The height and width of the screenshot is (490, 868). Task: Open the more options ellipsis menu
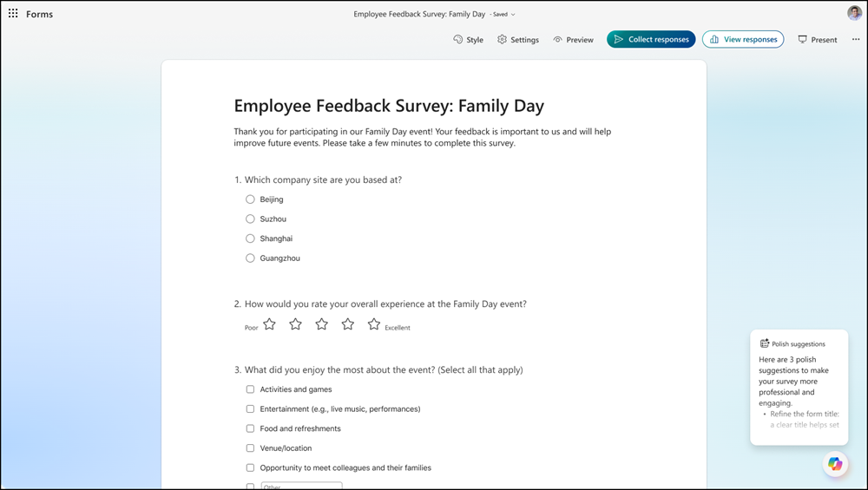(x=856, y=39)
